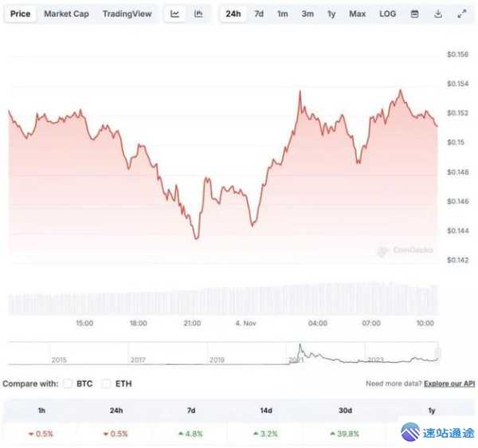
Task: Set chart range to 1m
Action: tap(283, 14)
